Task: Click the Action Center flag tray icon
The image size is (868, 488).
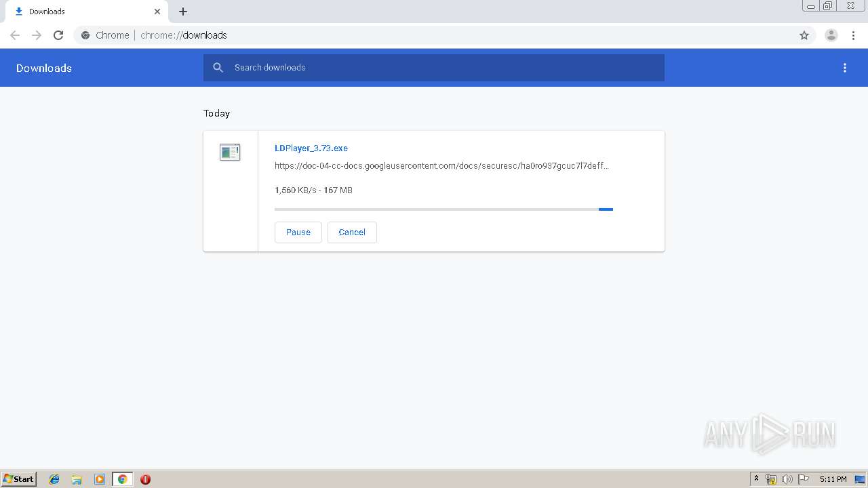Action: click(804, 479)
